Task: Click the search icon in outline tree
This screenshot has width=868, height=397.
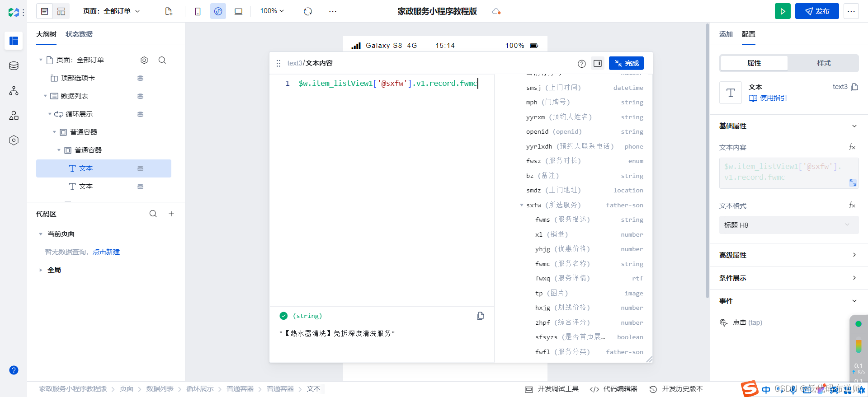Action: tap(162, 60)
